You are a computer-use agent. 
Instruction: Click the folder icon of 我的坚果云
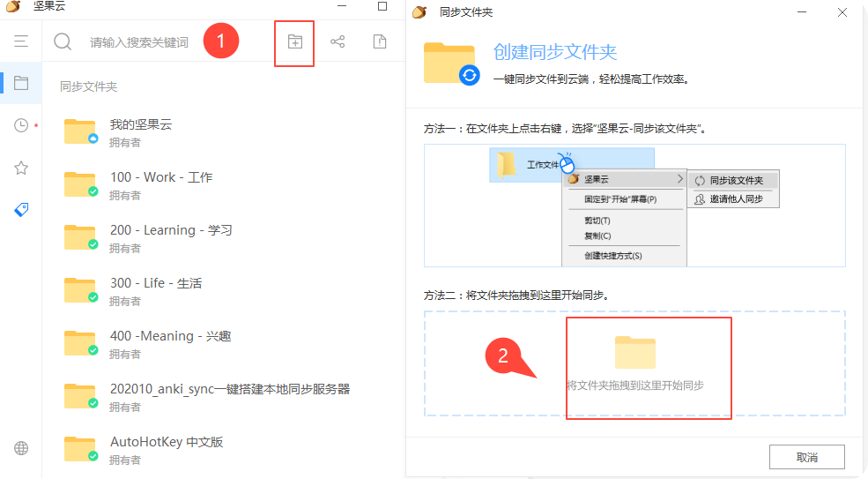pyautogui.click(x=81, y=132)
